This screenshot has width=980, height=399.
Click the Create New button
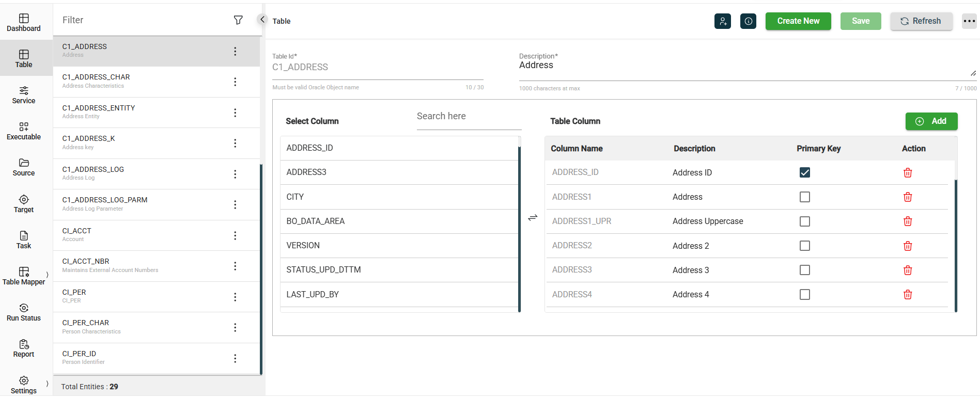(798, 21)
